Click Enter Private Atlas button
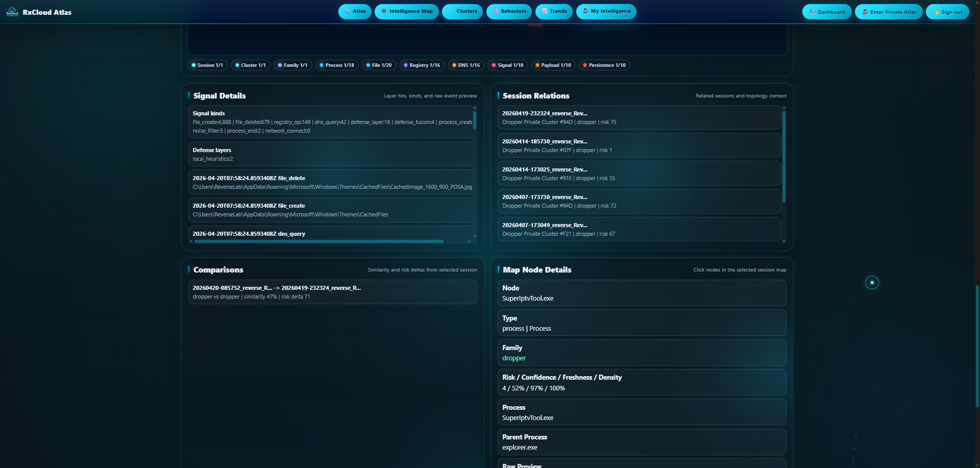This screenshot has width=980, height=468. click(x=889, y=12)
